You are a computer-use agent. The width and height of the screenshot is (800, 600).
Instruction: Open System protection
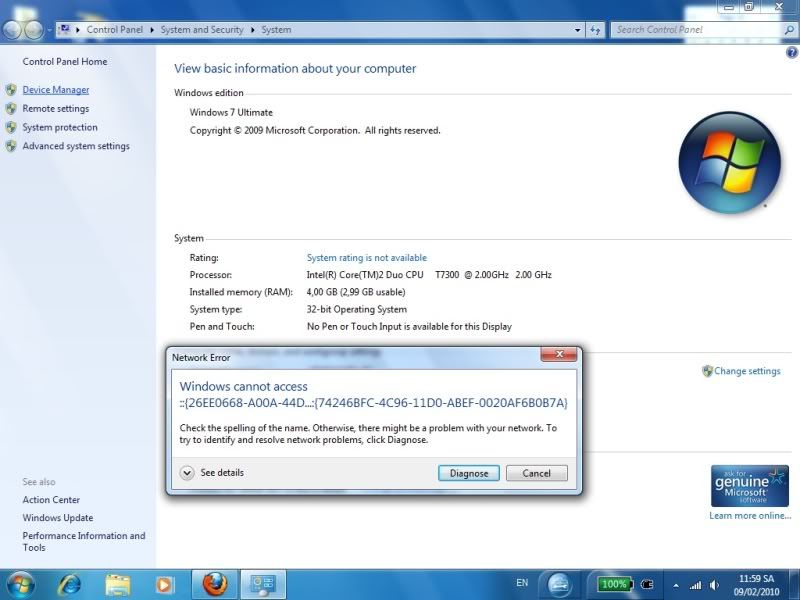tap(60, 128)
